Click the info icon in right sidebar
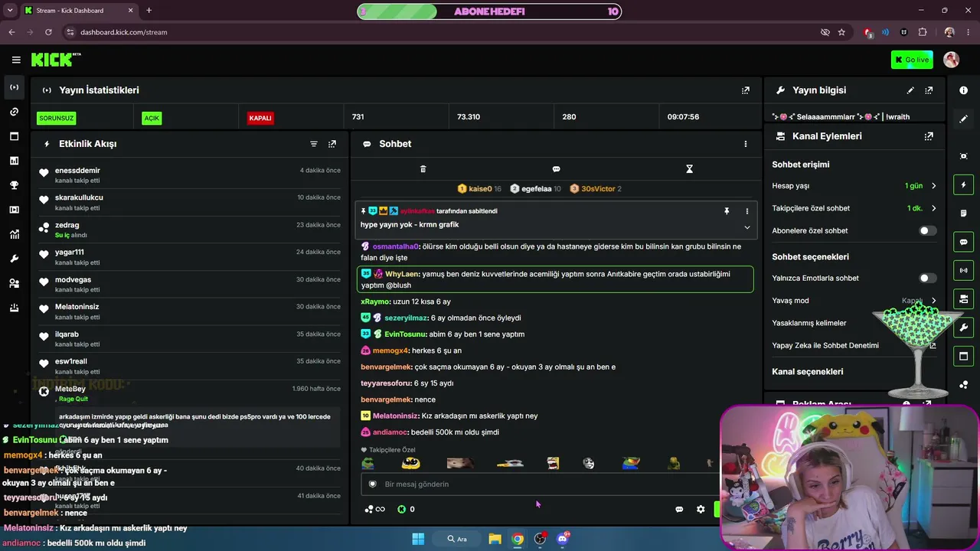This screenshot has height=551, width=980. pyautogui.click(x=963, y=90)
